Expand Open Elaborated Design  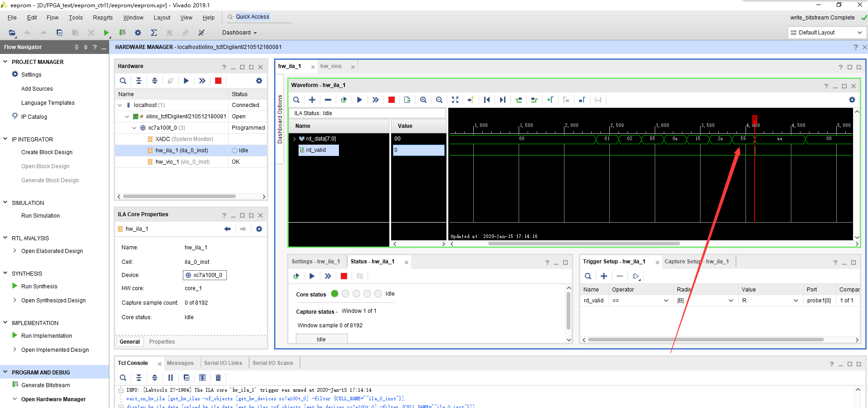[x=15, y=251]
